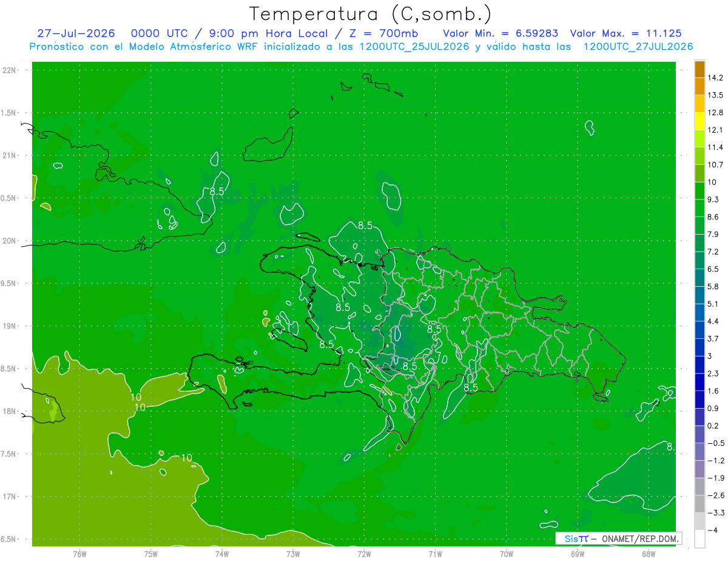728x562 pixels.
Task: Click the '12.1' colorbar value
Action: point(716,130)
